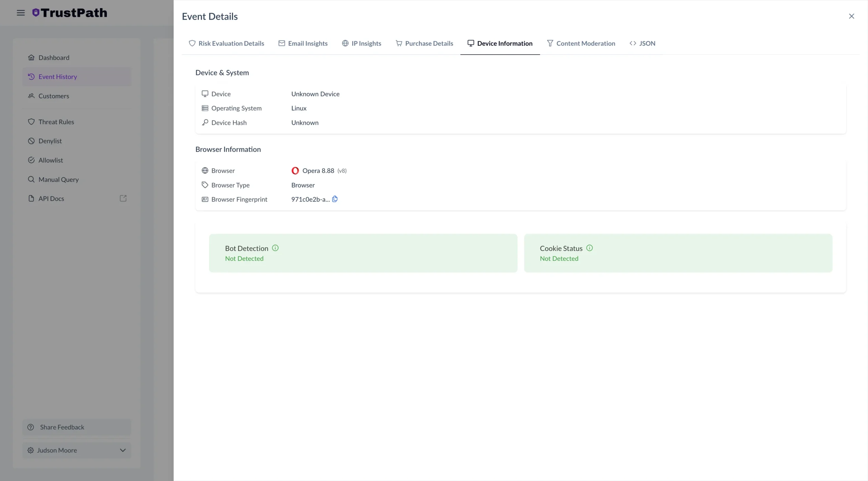This screenshot has width=868, height=481.
Task: Click the Event History history icon
Action: 32,76
